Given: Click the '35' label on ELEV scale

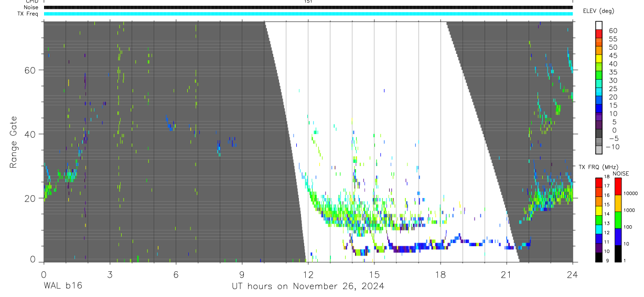Looking at the screenshot, I should 613,72.
